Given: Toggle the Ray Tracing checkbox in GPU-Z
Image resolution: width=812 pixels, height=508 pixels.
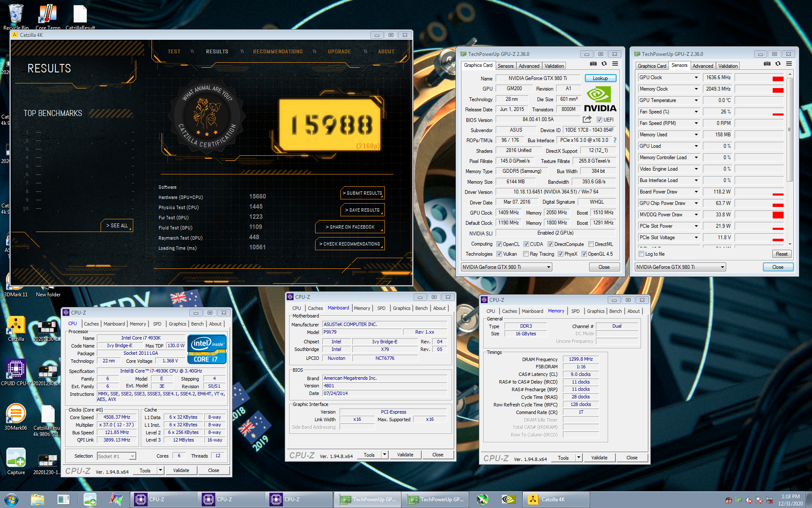Looking at the screenshot, I should point(526,254).
